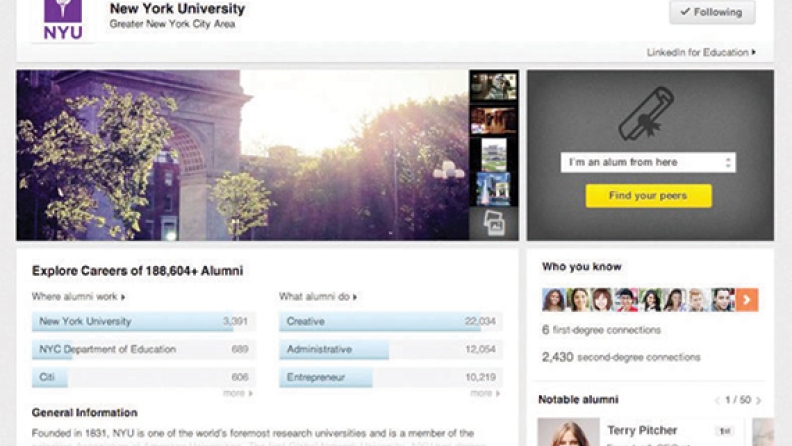The image size is (792, 446).
Task: Select the second photo thumbnail in gallery strip
Action: pyautogui.click(x=493, y=120)
